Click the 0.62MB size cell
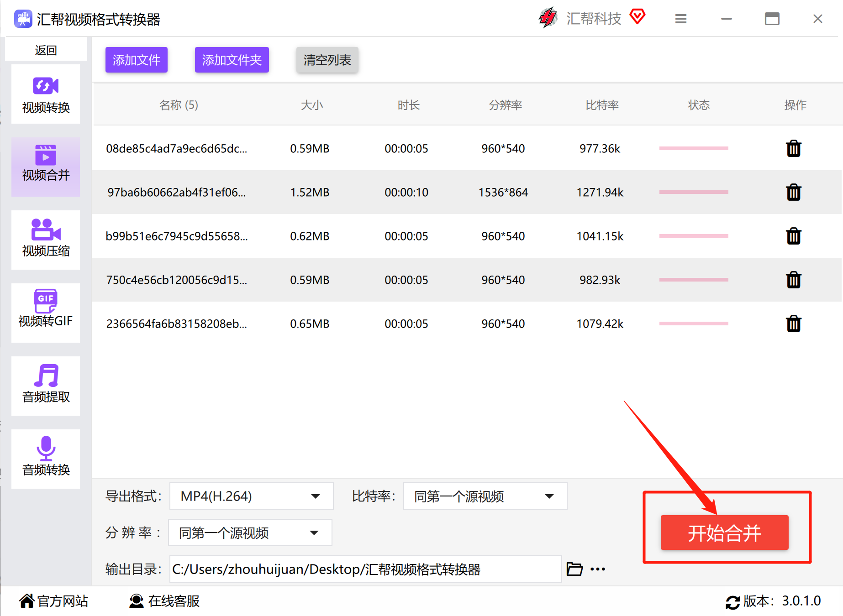 (x=310, y=236)
